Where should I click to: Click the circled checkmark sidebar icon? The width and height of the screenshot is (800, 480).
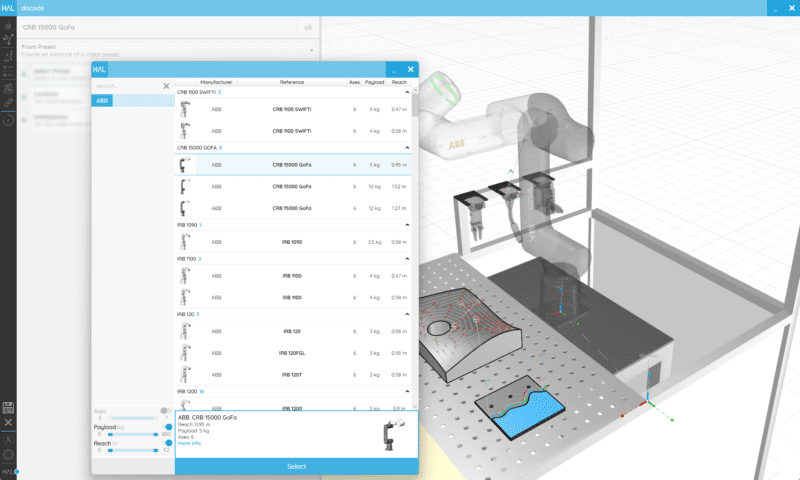click(8, 120)
